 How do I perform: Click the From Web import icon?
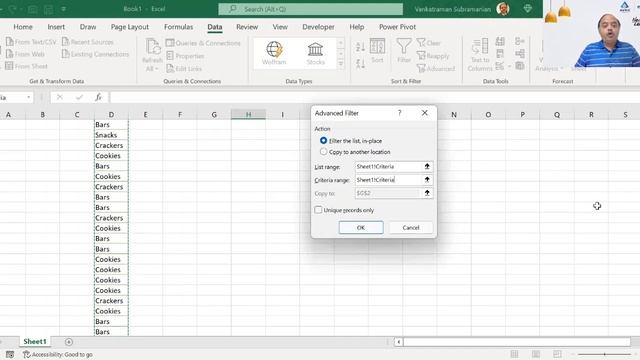tap(9, 54)
